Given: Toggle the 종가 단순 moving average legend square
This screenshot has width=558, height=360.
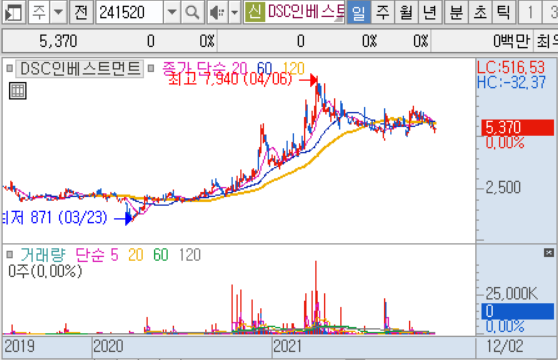Looking at the screenshot, I should pos(151,68).
